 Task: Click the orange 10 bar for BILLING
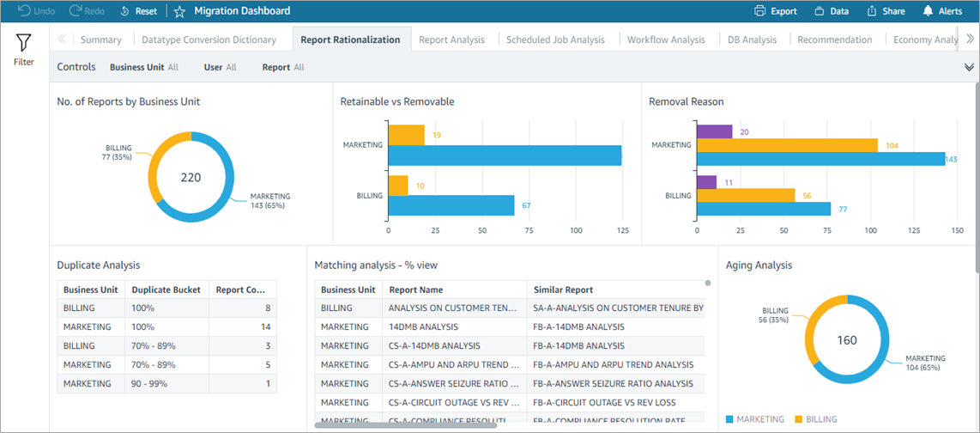pyautogui.click(x=398, y=186)
